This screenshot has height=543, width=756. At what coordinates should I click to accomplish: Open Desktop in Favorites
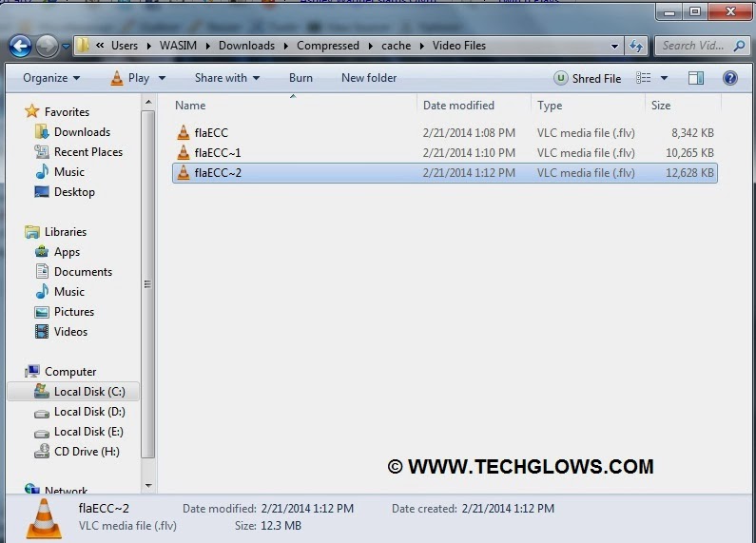click(x=74, y=192)
